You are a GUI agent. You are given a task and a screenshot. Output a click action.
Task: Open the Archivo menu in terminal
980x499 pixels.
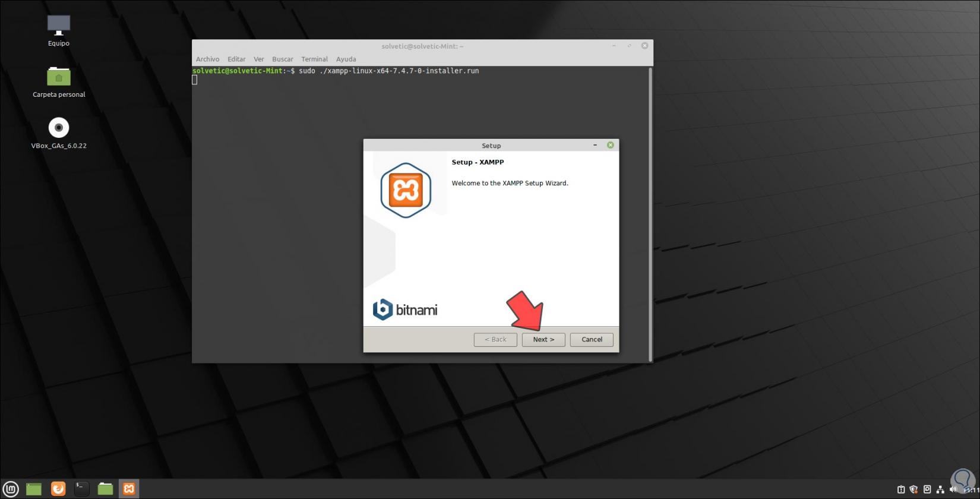tap(207, 59)
